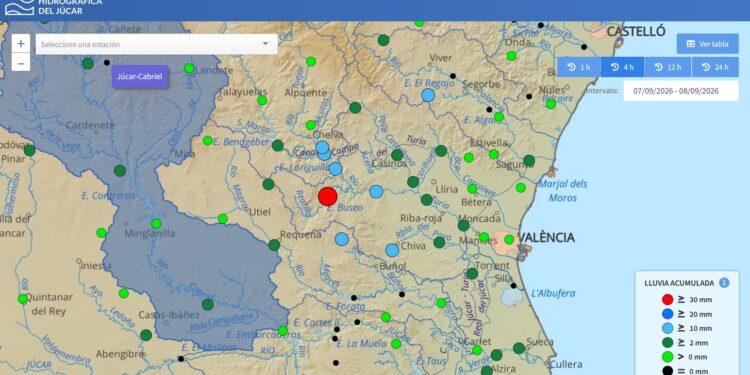
Task: Select the 12 h interval tab
Action: 668,67
